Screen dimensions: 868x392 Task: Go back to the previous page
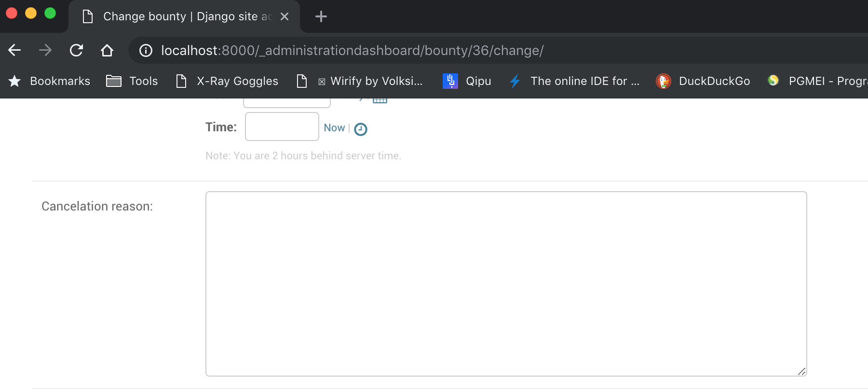coord(14,50)
